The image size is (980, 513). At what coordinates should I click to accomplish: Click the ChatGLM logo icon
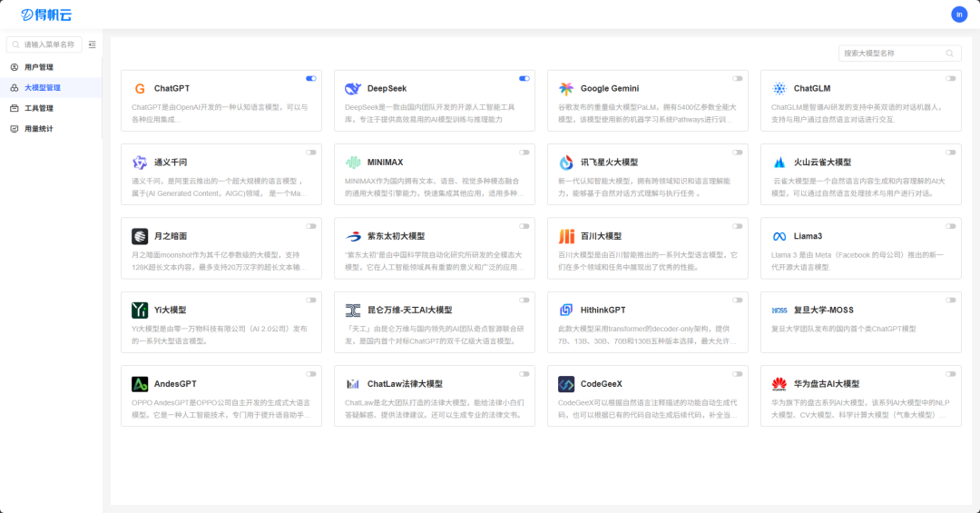click(x=779, y=89)
